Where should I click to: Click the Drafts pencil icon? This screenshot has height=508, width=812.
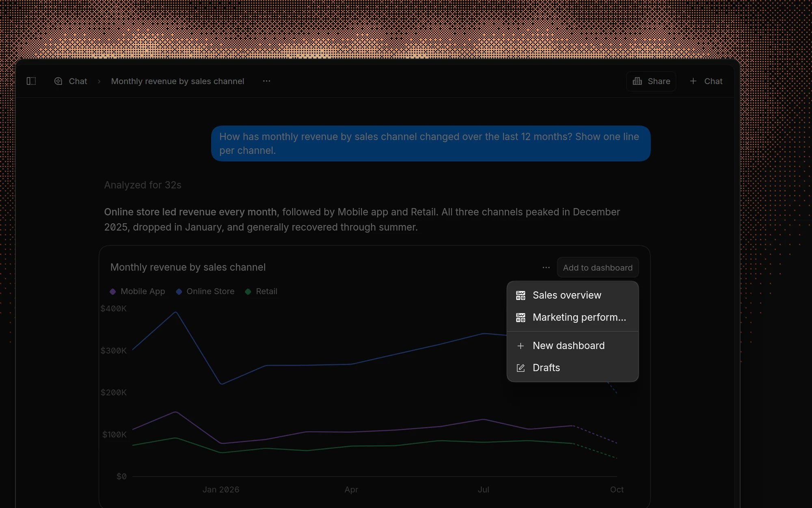tap(520, 368)
